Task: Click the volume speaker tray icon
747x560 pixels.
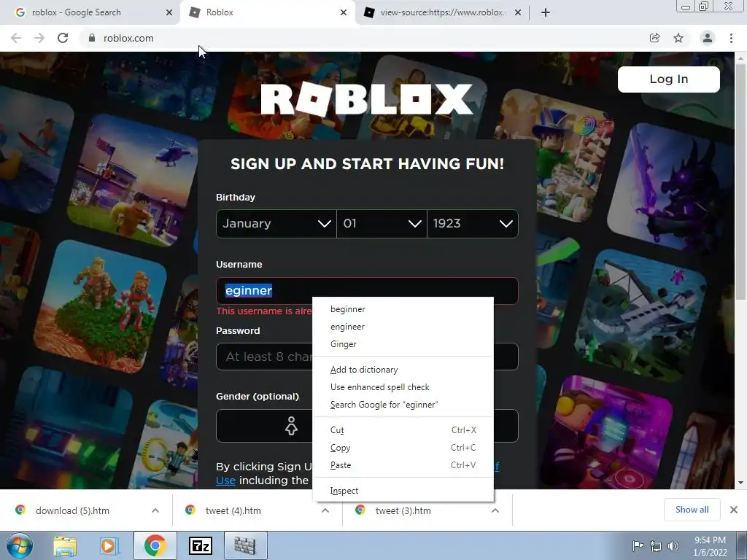Action: 673,545
